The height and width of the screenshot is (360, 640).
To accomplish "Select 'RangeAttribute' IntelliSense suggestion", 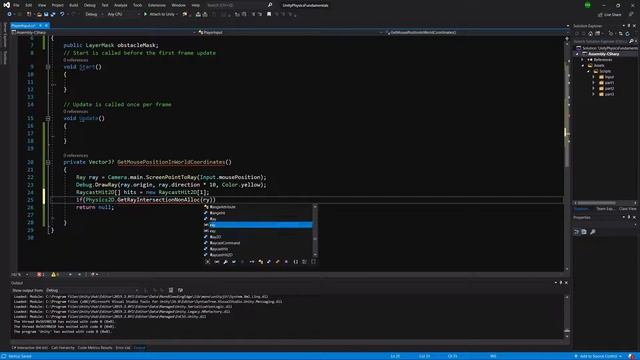I will [x=258, y=207].
